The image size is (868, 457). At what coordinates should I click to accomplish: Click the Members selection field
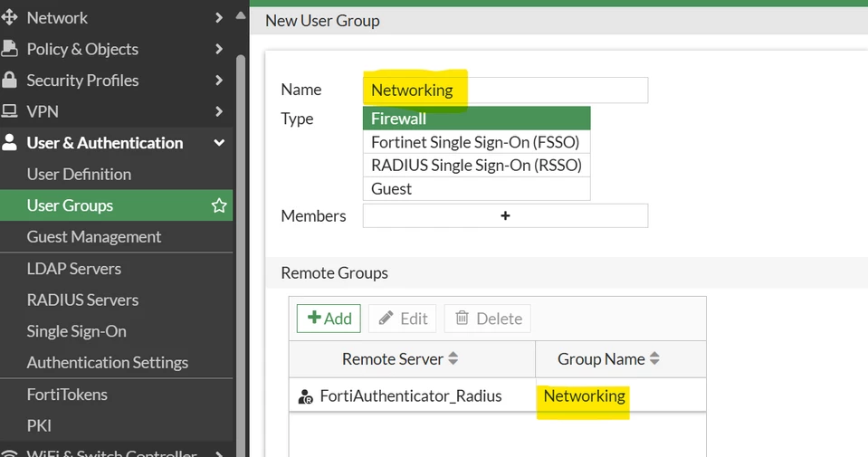[505, 215]
